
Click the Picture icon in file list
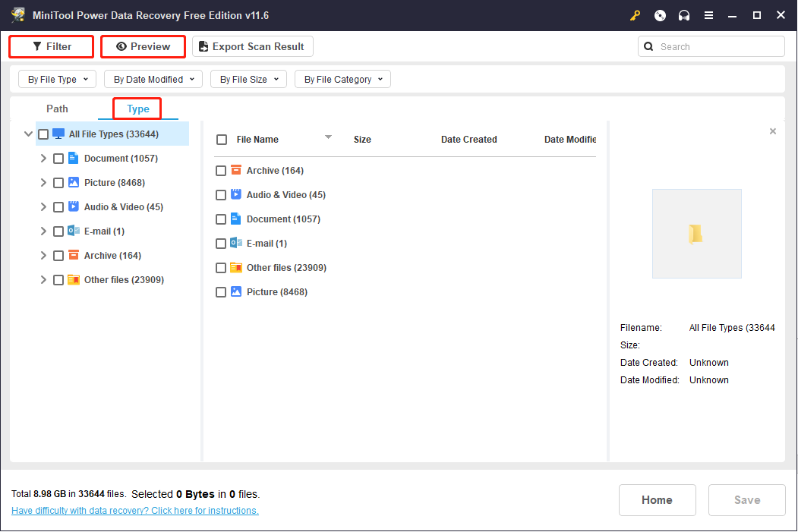[x=235, y=291]
